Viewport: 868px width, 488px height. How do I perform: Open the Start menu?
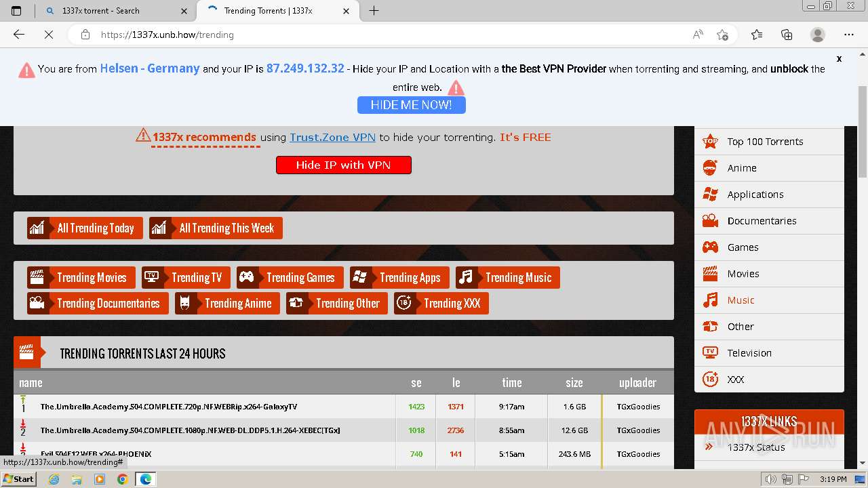coord(18,479)
